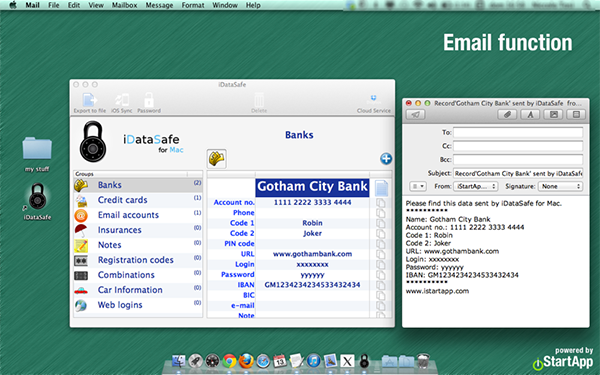
Task: Click the iTunes icon in Dock
Action: (313, 361)
